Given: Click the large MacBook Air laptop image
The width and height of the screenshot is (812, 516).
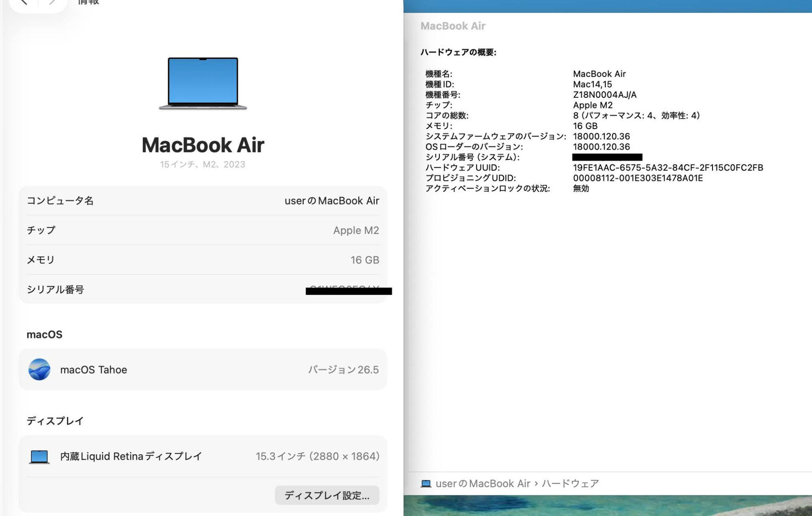Looking at the screenshot, I should click(x=203, y=83).
